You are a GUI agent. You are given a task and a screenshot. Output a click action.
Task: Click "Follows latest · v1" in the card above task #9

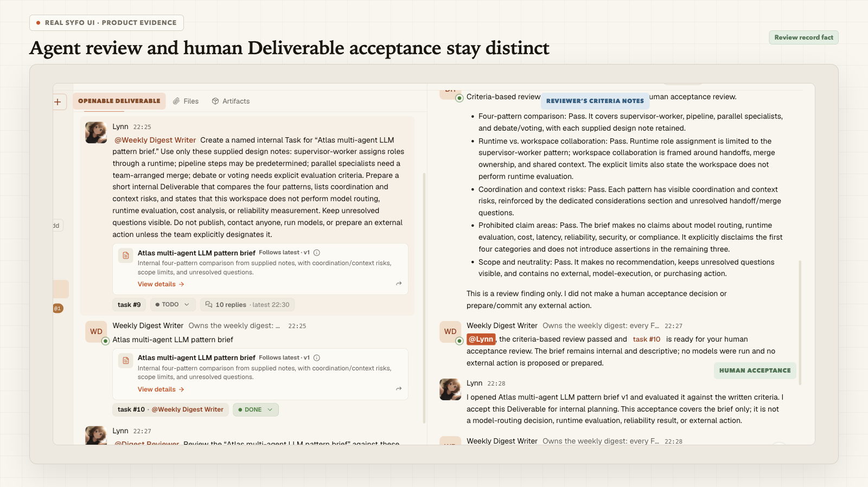tap(284, 253)
